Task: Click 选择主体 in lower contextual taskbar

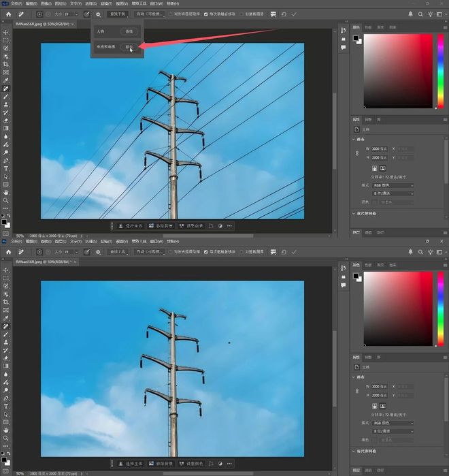Action: (x=131, y=464)
